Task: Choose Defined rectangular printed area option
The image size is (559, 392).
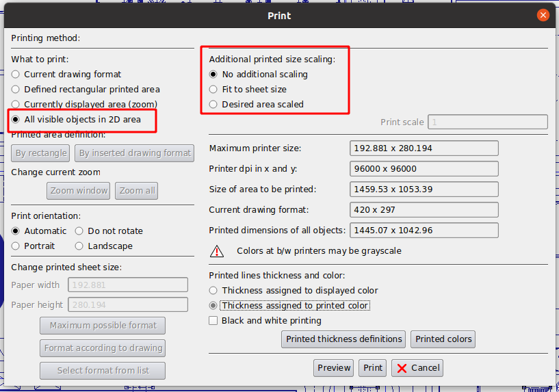Action: (x=16, y=89)
